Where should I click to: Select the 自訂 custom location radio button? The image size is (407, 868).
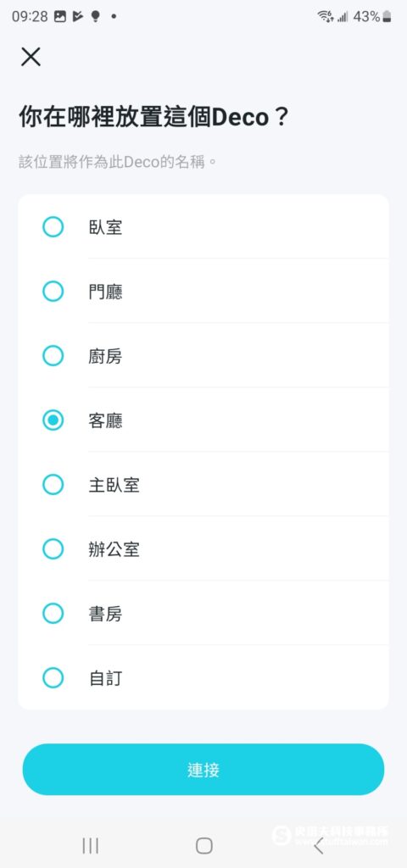click(53, 677)
